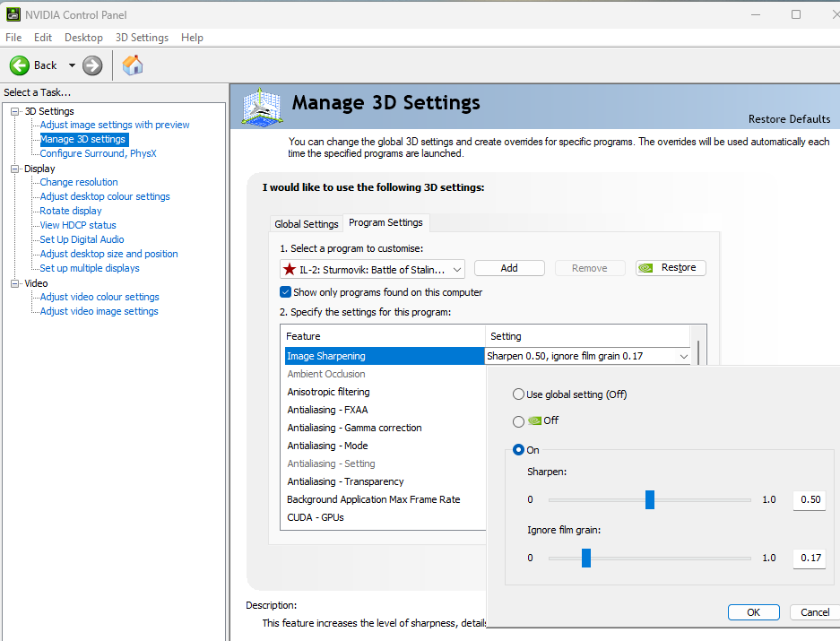Click the Back history dropdown arrow
The height and width of the screenshot is (641, 840).
(72, 65)
